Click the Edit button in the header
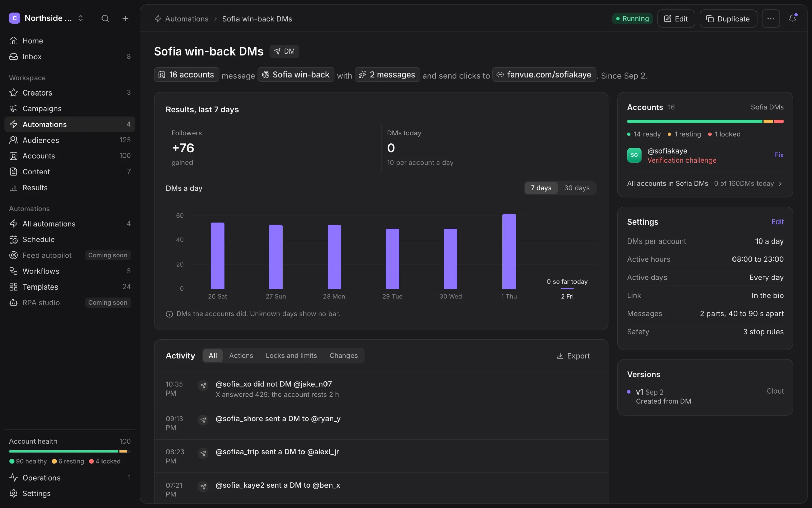Screen dimensions: 812x508 point(676,19)
